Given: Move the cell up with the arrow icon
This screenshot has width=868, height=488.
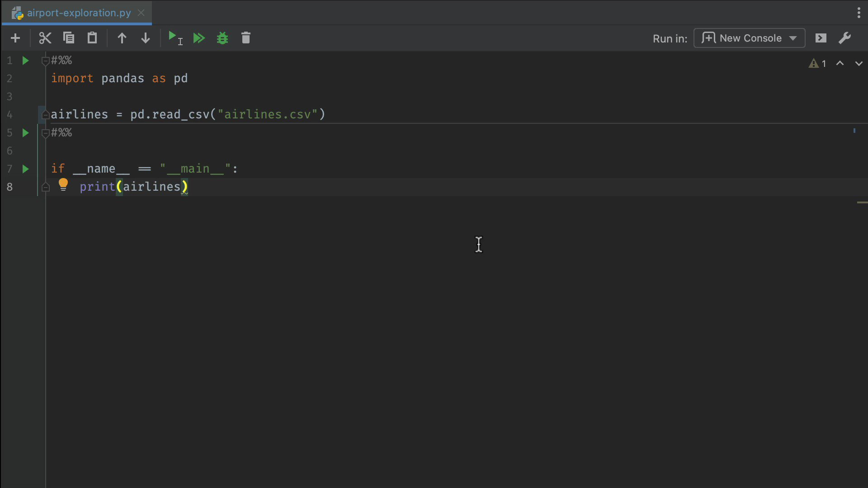Looking at the screenshot, I should [122, 38].
